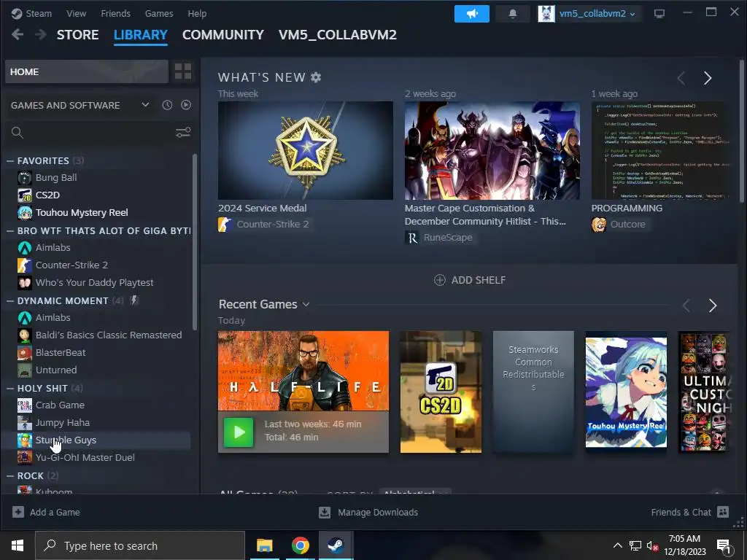Open the VM5_COLLABVM2 profile tab
The height and width of the screenshot is (560, 747).
(x=338, y=35)
